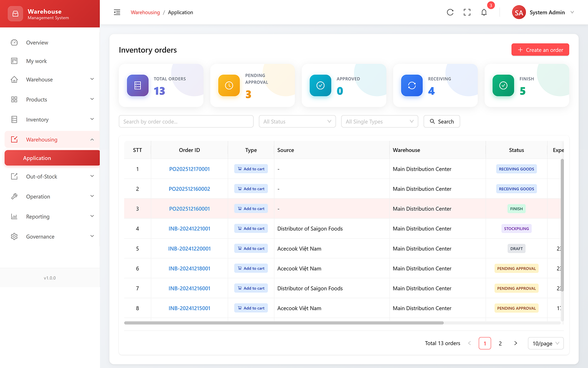Click the Total Orders purple icon

click(138, 86)
